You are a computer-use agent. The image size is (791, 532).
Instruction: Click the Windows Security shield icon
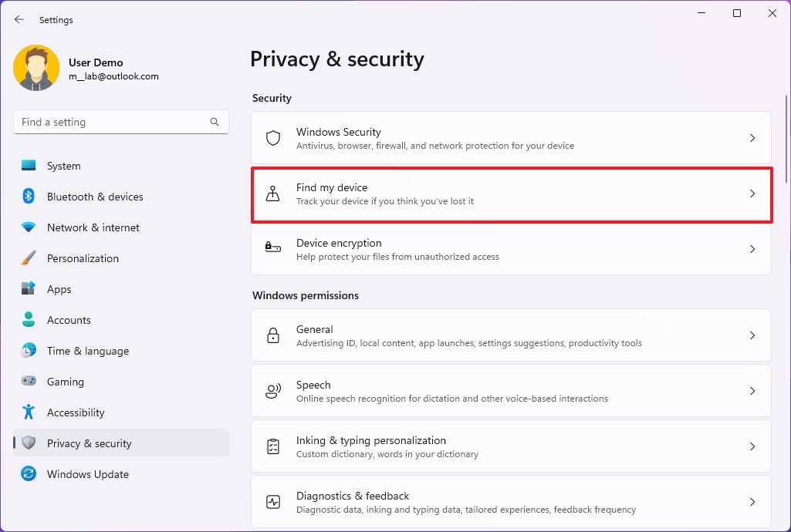273,138
